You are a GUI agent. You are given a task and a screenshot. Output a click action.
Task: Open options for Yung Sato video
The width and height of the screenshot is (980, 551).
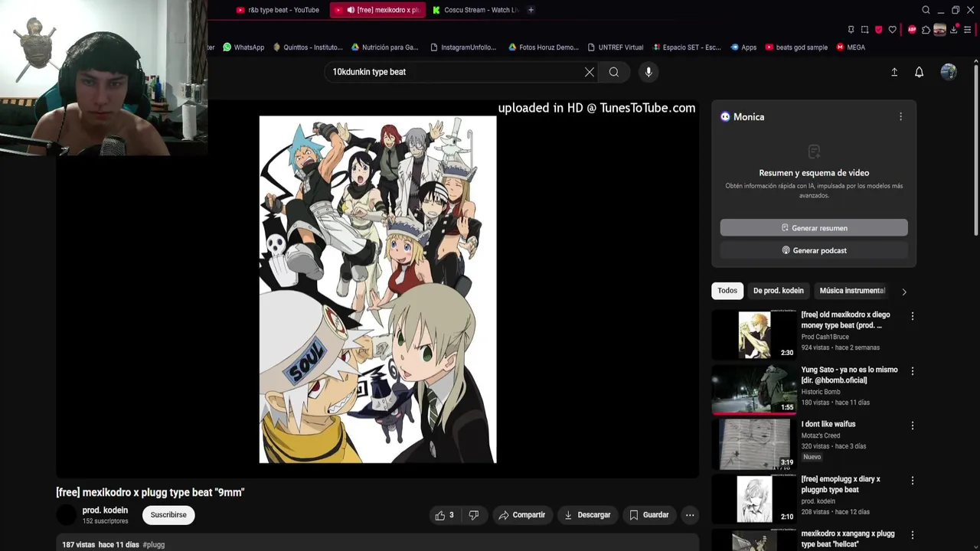912,371
